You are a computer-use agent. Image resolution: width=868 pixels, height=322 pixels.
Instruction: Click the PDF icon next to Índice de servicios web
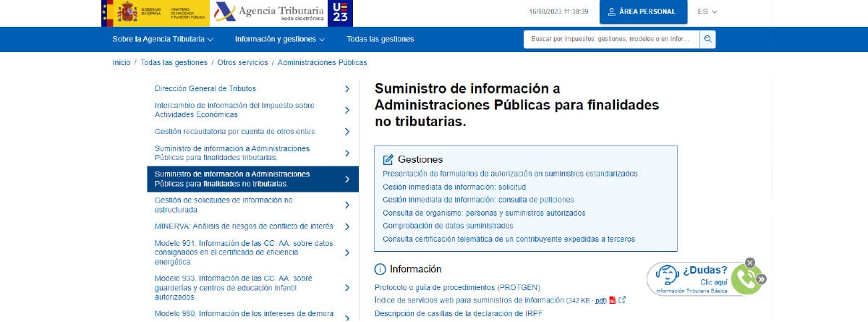(x=611, y=300)
